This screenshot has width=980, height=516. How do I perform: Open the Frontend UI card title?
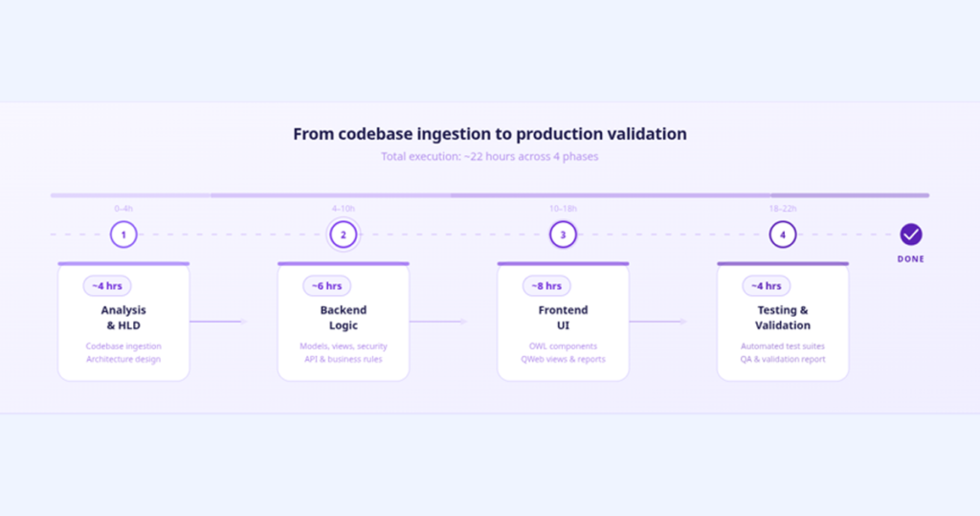563,318
